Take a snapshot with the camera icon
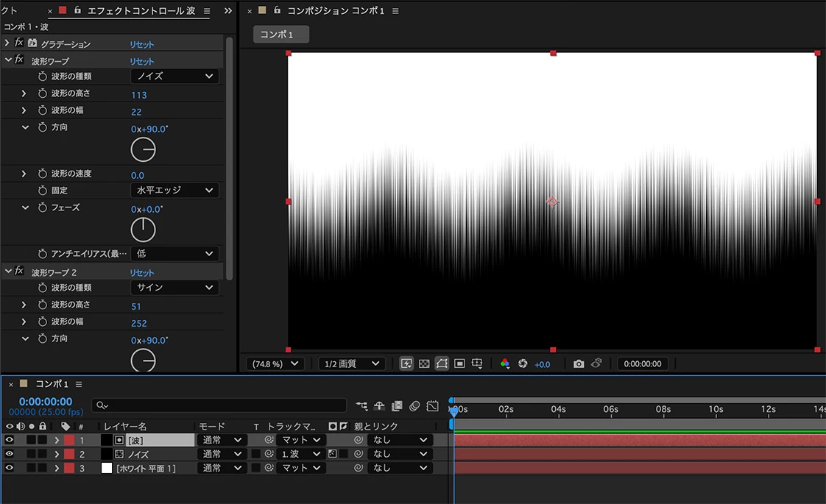The width and height of the screenshot is (826, 504). pos(579,363)
